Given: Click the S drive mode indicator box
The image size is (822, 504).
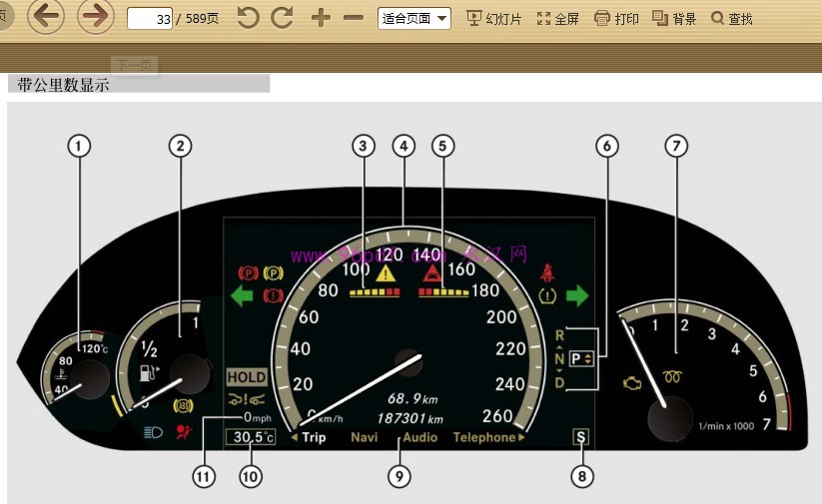Looking at the screenshot, I should coord(580,437).
